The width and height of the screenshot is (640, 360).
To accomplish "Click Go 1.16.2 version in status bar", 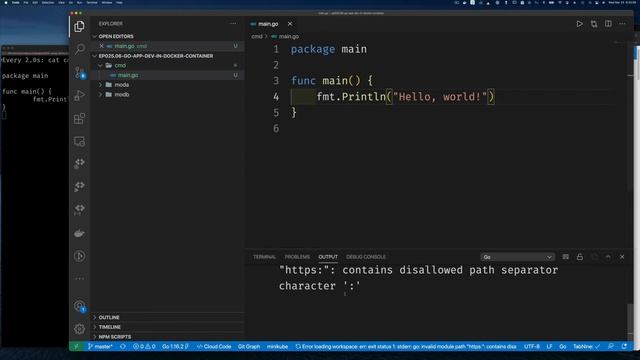I will pos(175,347).
